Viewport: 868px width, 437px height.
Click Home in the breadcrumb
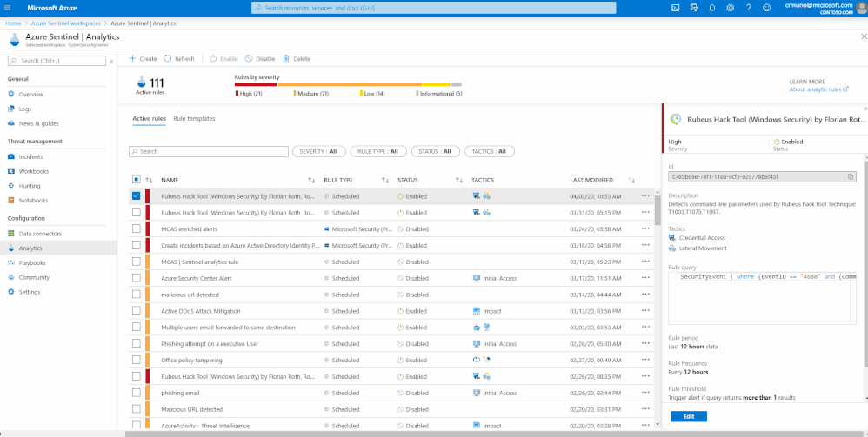[13, 23]
